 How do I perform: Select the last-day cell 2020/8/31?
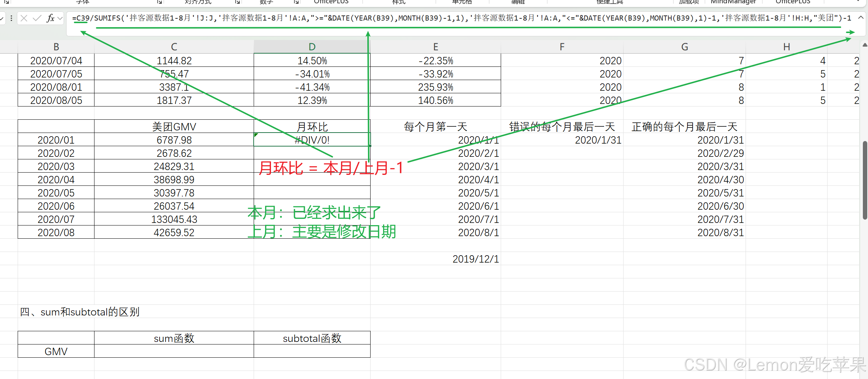(x=685, y=232)
